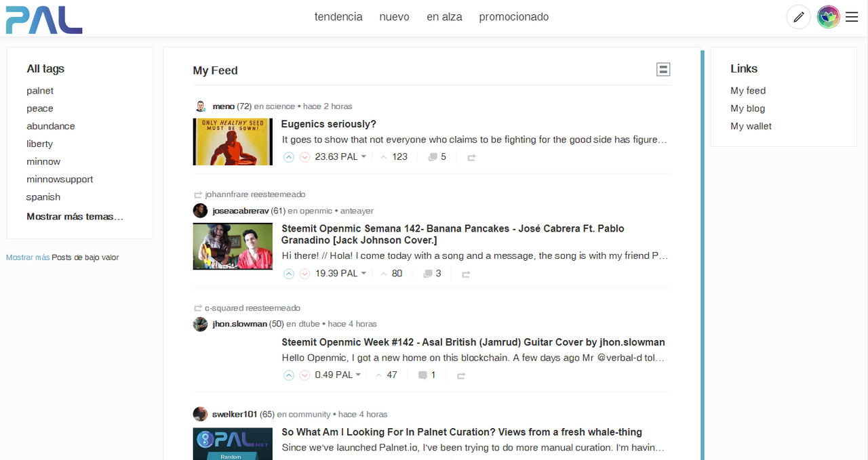Open the 'Eugenics seriously?' post title
The height and width of the screenshot is (460, 868).
(x=328, y=124)
